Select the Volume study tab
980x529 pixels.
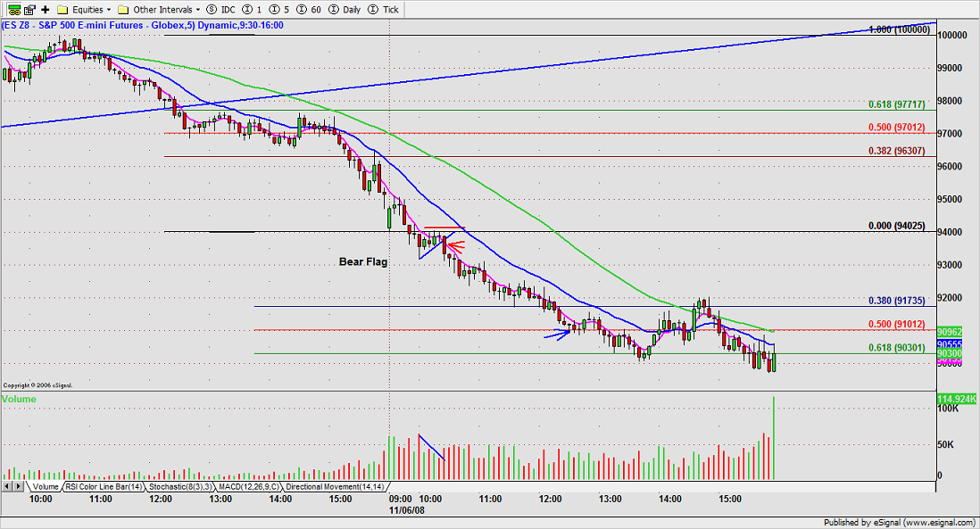pos(45,486)
